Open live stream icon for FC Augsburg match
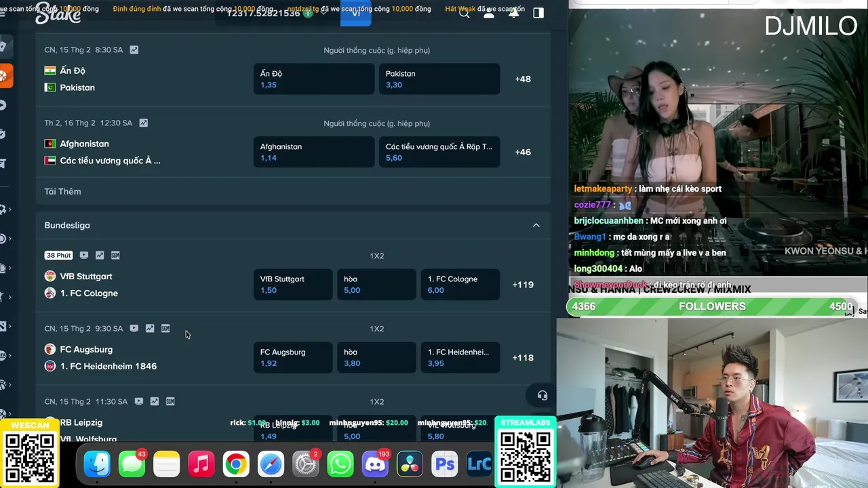Viewport: 868px width, 488px height. pos(134,329)
